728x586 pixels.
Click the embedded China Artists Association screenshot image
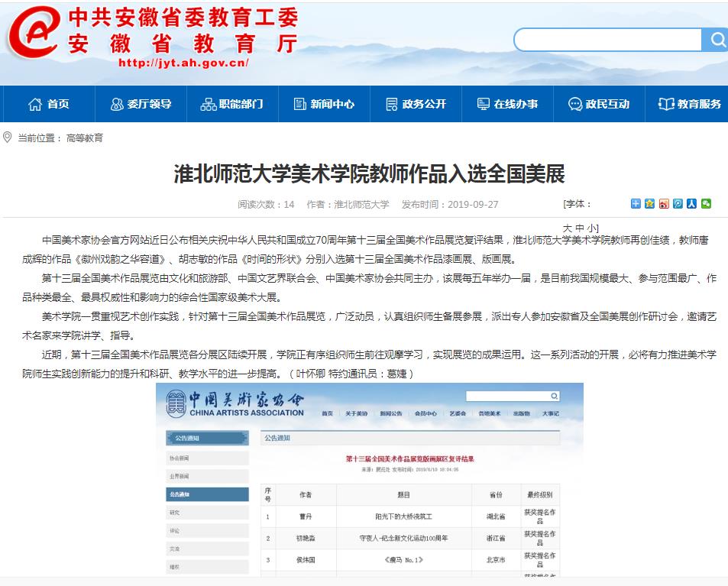click(370, 480)
